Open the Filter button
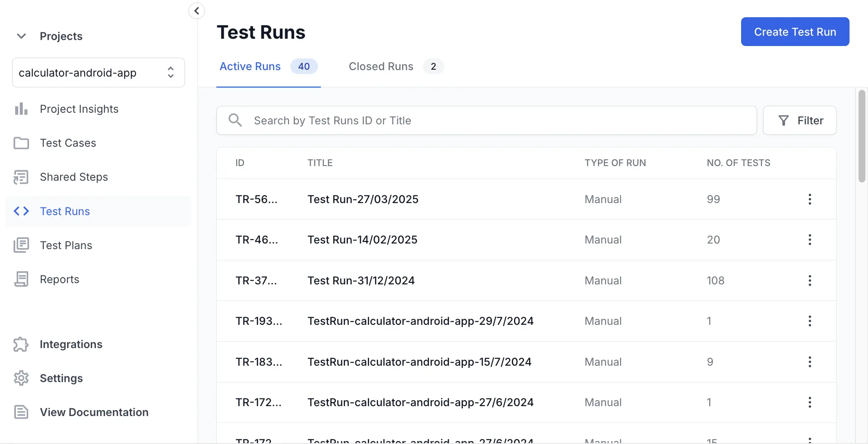The image size is (868, 444). coord(800,120)
